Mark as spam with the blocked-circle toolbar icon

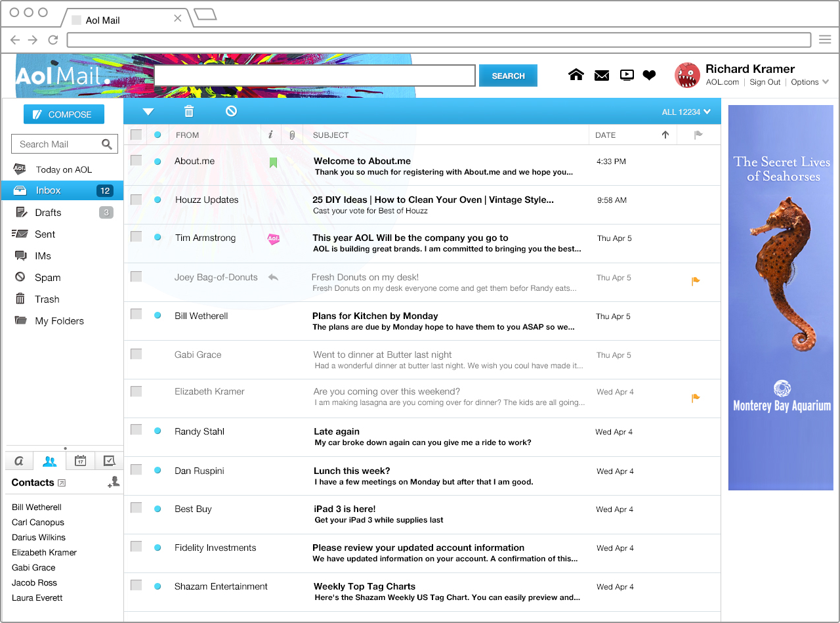[231, 111]
